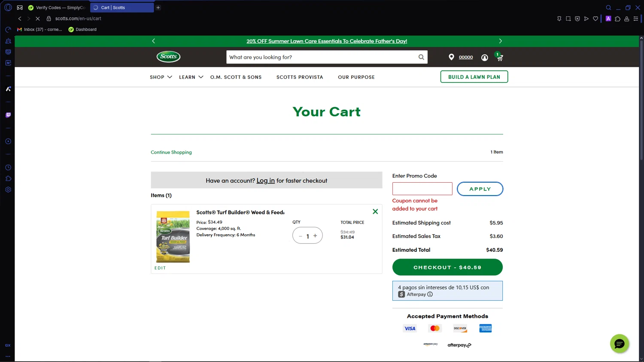Open the shopping cart icon

tap(499, 57)
